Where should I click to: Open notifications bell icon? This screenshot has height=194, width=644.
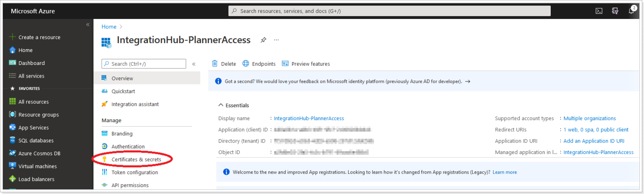point(631,11)
